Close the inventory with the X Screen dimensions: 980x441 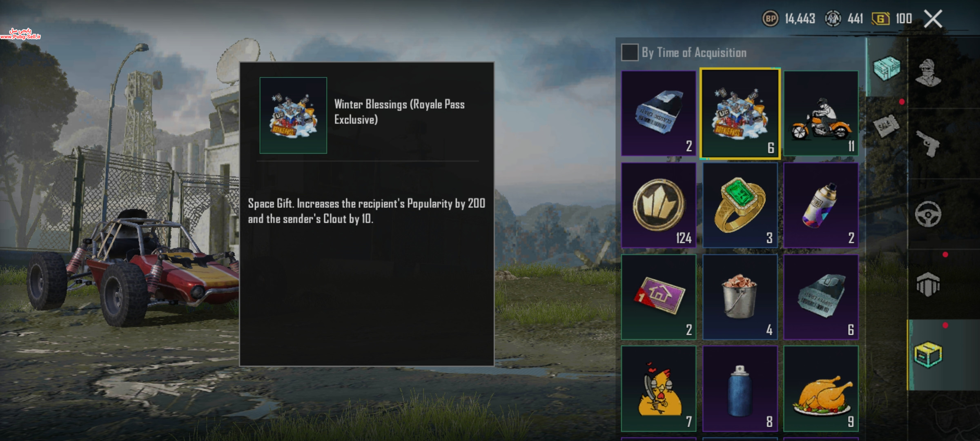933,19
